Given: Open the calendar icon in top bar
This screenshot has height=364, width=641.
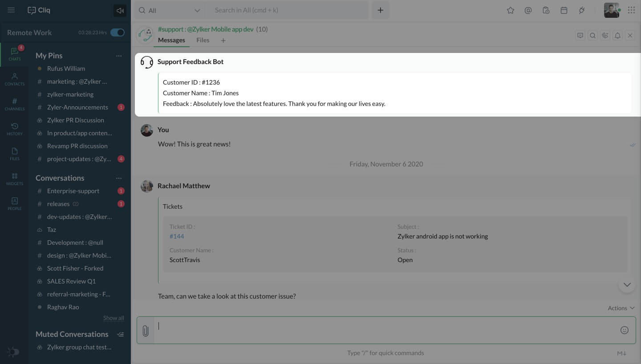Looking at the screenshot, I should pyautogui.click(x=564, y=10).
